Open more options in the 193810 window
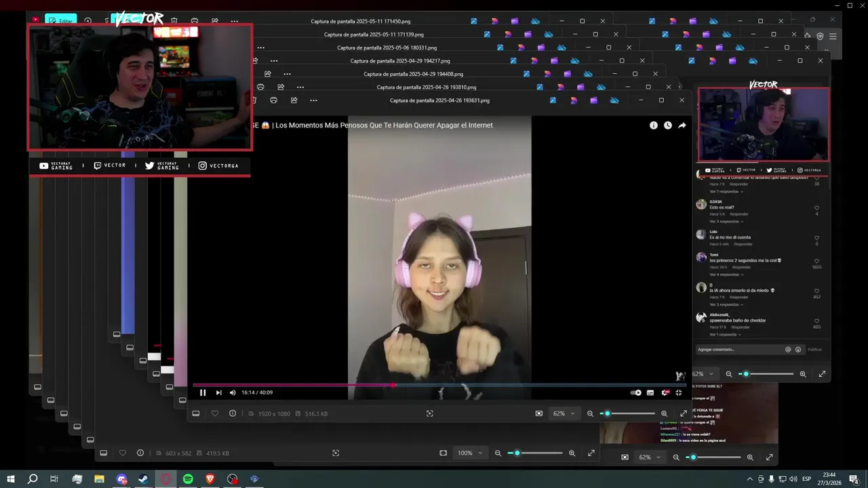This screenshot has width=868, height=488. 300,87
